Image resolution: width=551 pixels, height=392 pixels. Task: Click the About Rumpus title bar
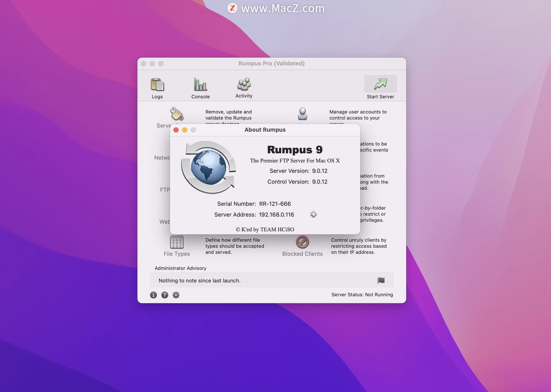pos(265,130)
